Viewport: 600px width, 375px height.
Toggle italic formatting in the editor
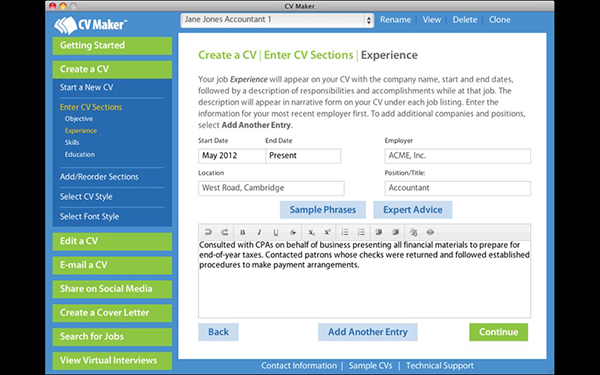click(x=259, y=232)
